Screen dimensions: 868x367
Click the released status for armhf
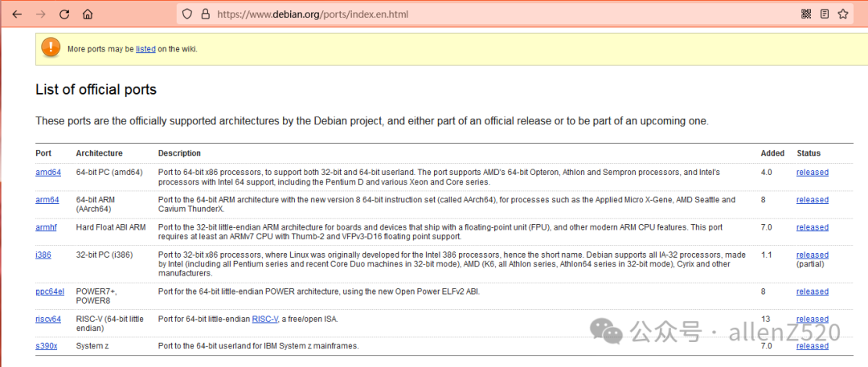coord(812,227)
